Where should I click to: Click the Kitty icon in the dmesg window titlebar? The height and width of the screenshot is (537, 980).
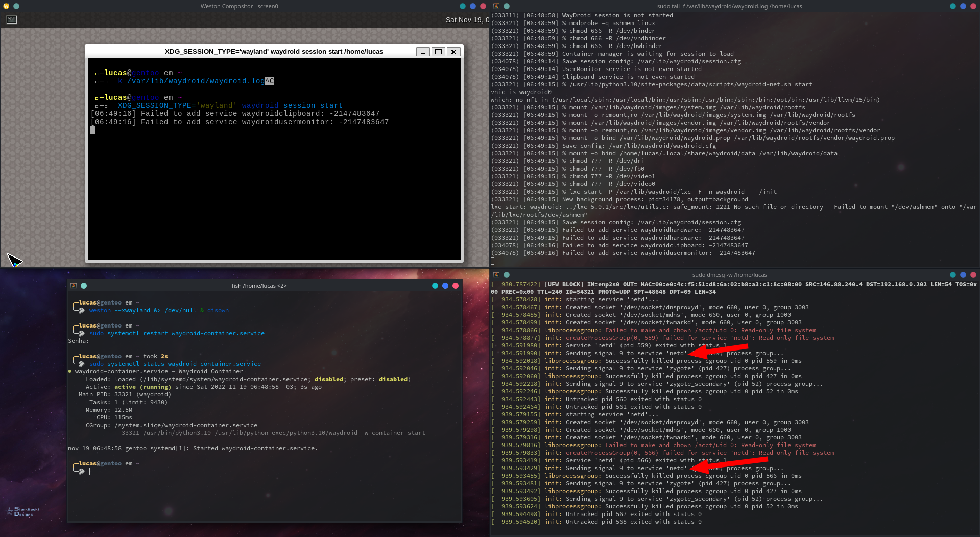(497, 275)
